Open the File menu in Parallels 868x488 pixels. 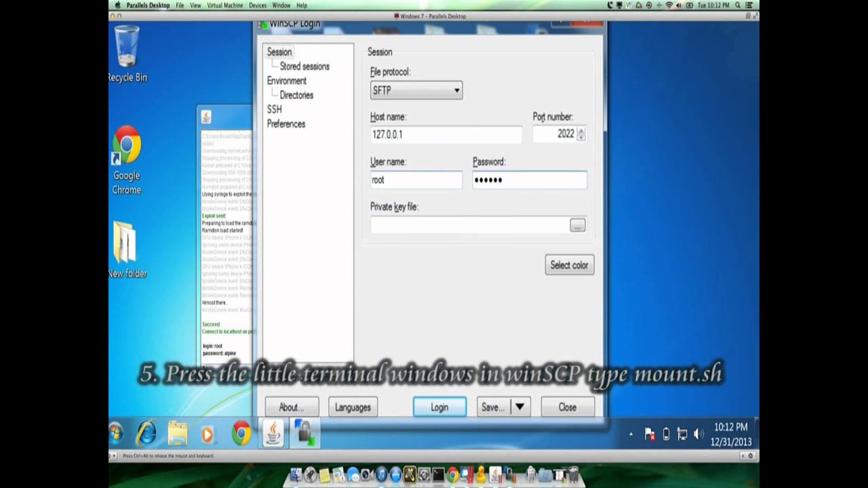point(180,5)
